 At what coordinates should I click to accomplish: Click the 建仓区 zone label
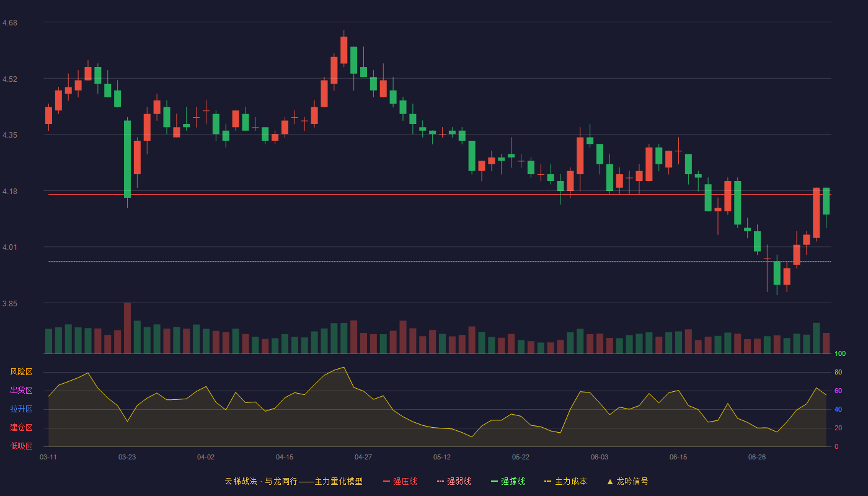[x=21, y=428]
